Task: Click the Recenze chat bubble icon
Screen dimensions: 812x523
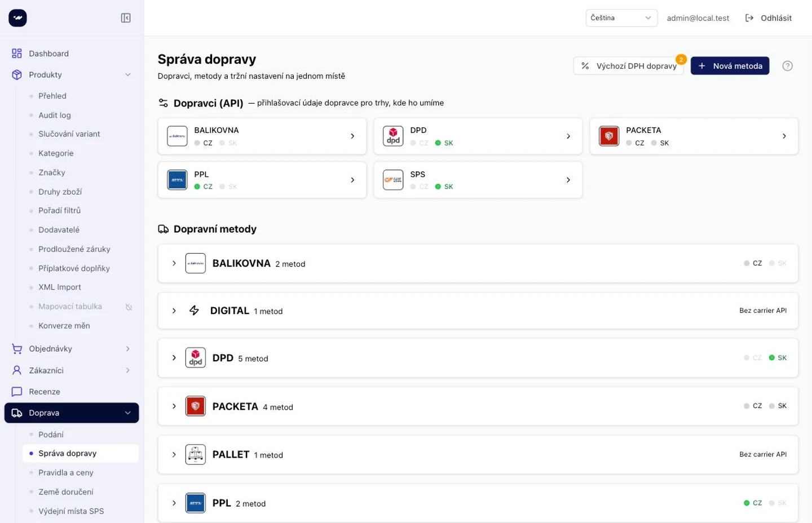Action: 17,392
